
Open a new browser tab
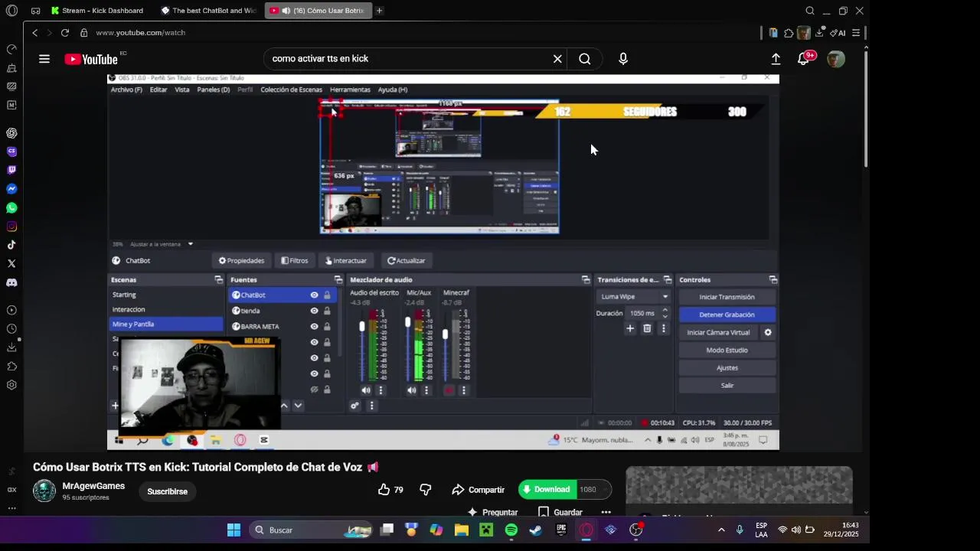coord(379,11)
